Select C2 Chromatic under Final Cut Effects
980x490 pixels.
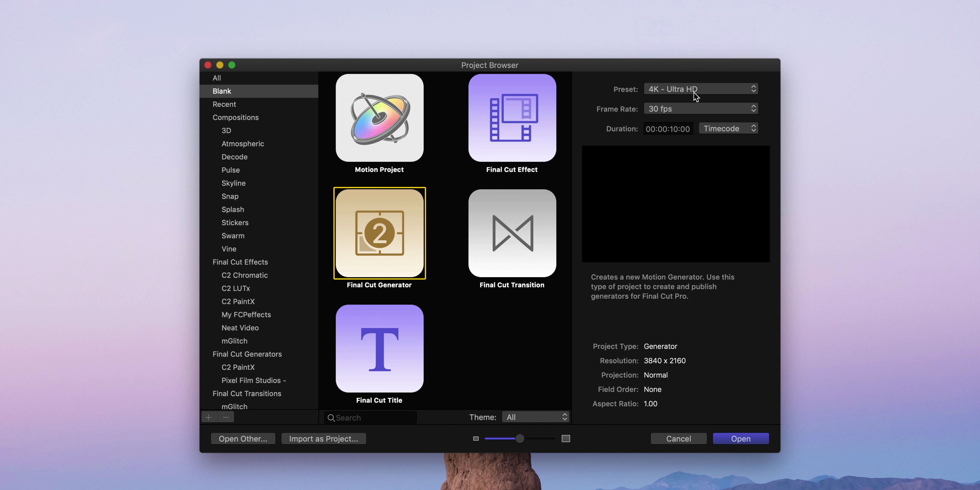244,275
